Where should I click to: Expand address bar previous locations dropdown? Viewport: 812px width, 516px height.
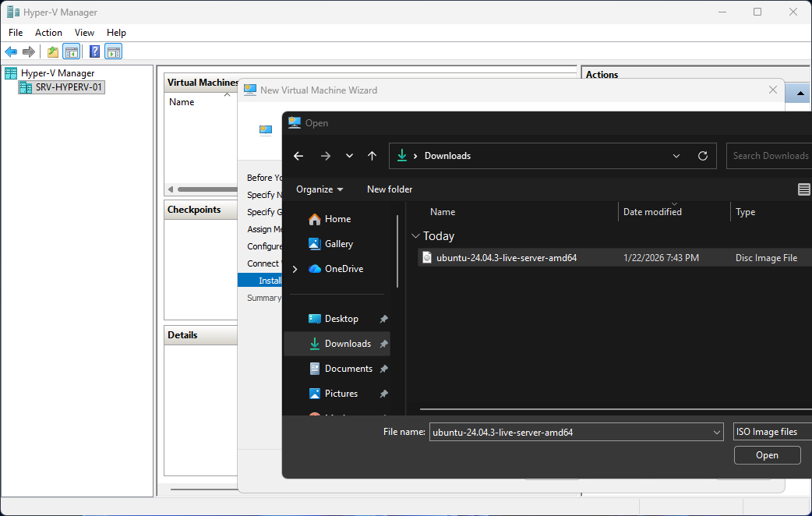click(x=676, y=156)
